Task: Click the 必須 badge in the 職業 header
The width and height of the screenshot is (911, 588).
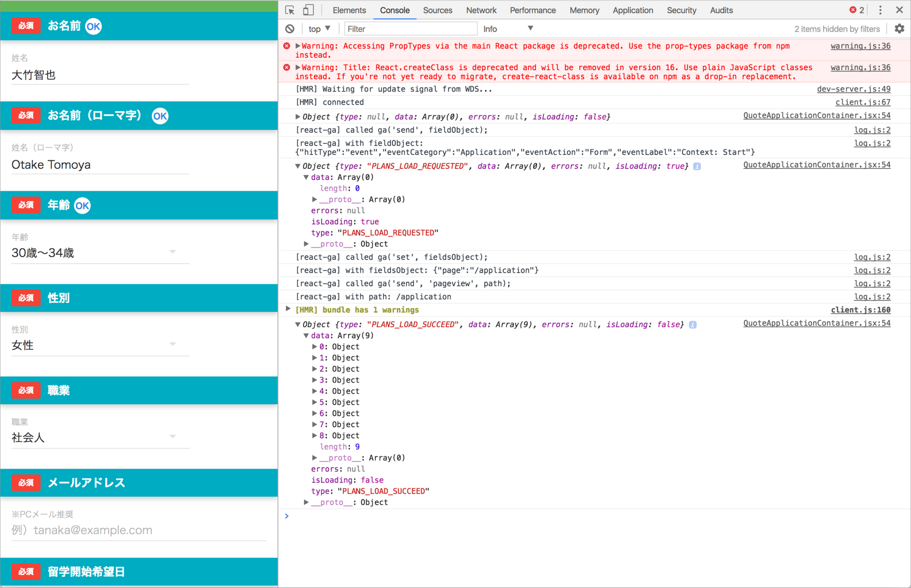Action: coord(26,390)
